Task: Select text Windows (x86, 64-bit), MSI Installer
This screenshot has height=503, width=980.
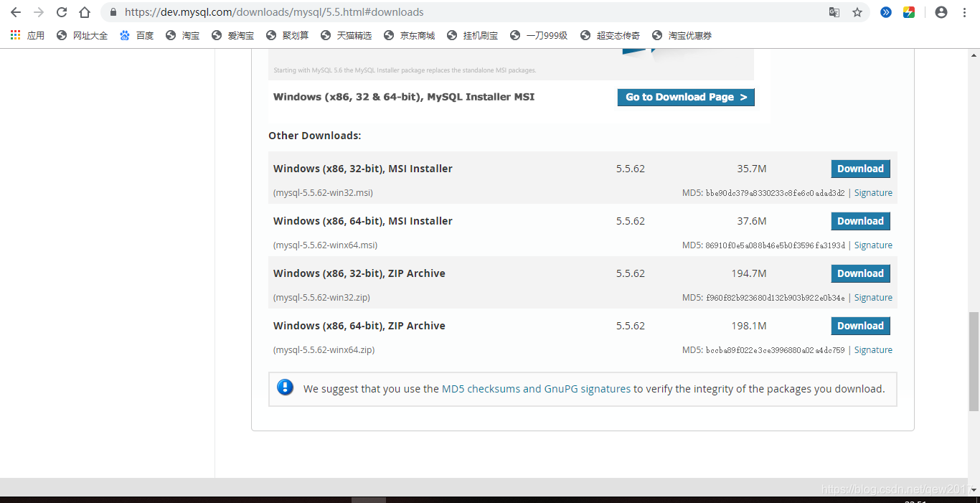Action: 363,221
